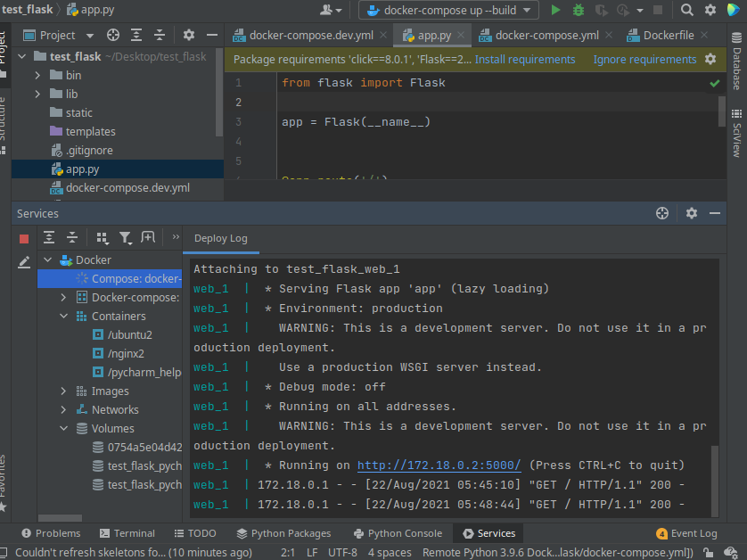Click the Deploy Log vertical scrollbar
The width and height of the screenshot is (747, 560).
715,481
